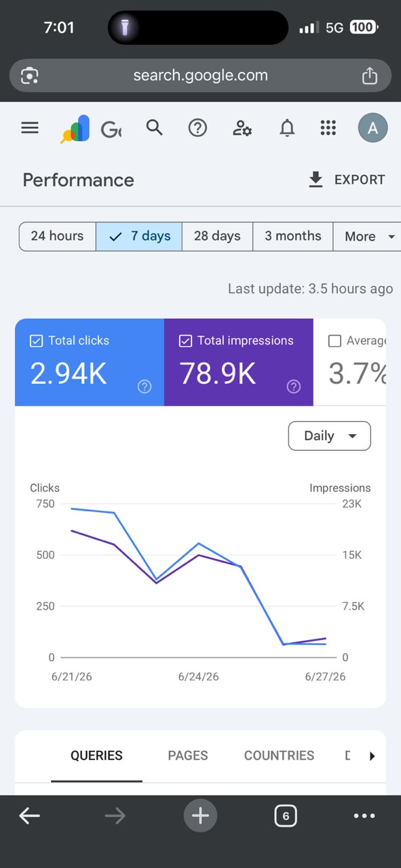The width and height of the screenshot is (401, 868).
Task: Open the notifications bell
Action: pyautogui.click(x=288, y=127)
